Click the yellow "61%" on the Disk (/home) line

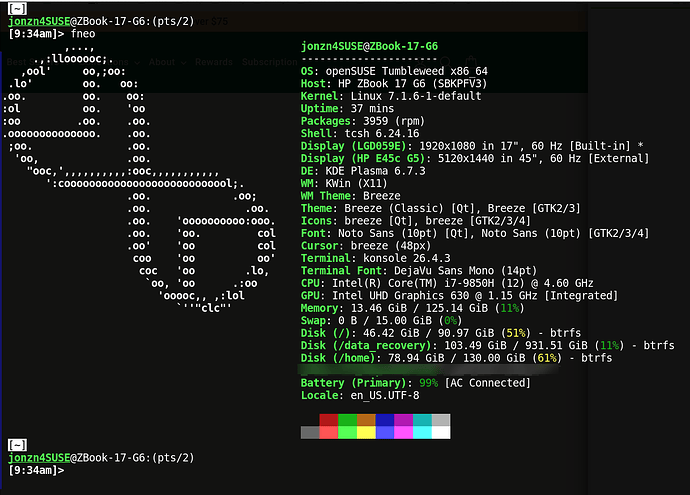[547, 358]
